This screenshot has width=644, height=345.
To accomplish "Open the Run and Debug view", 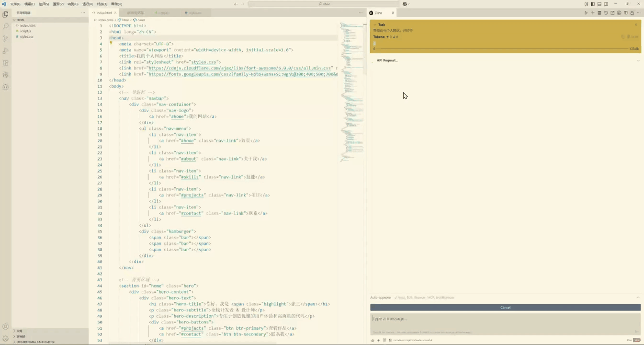I will (6, 51).
